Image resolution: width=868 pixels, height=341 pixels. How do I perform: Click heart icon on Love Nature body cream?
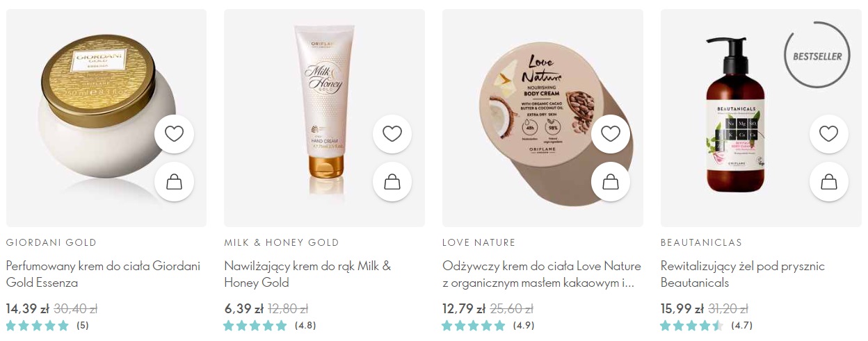[611, 133]
